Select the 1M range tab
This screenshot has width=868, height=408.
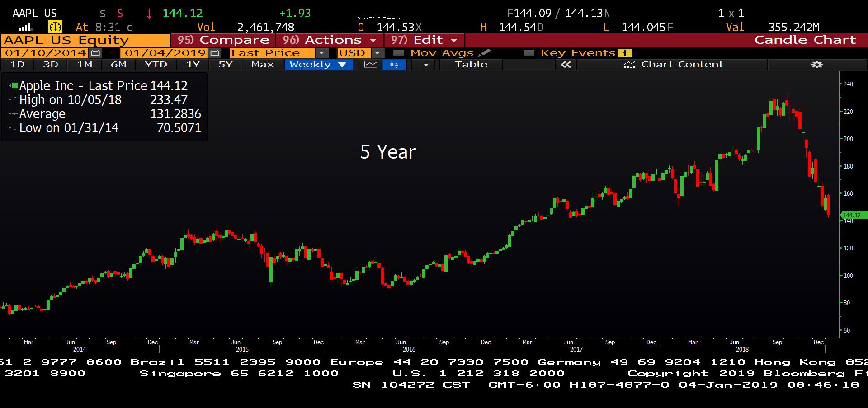click(x=85, y=65)
